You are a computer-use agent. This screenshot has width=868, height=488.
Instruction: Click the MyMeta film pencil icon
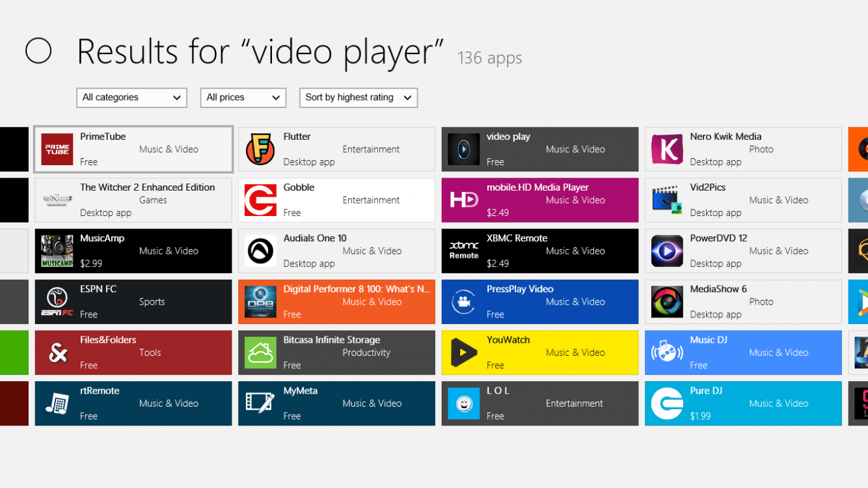point(260,403)
